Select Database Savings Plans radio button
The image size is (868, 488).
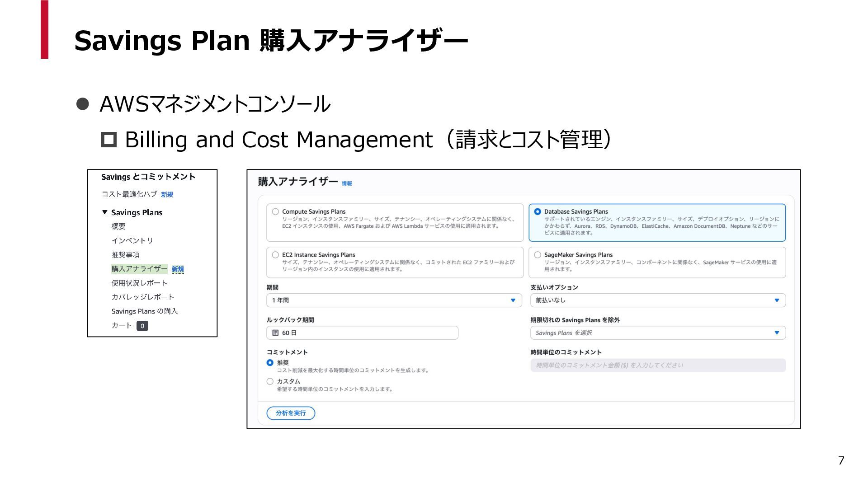pyautogui.click(x=538, y=211)
